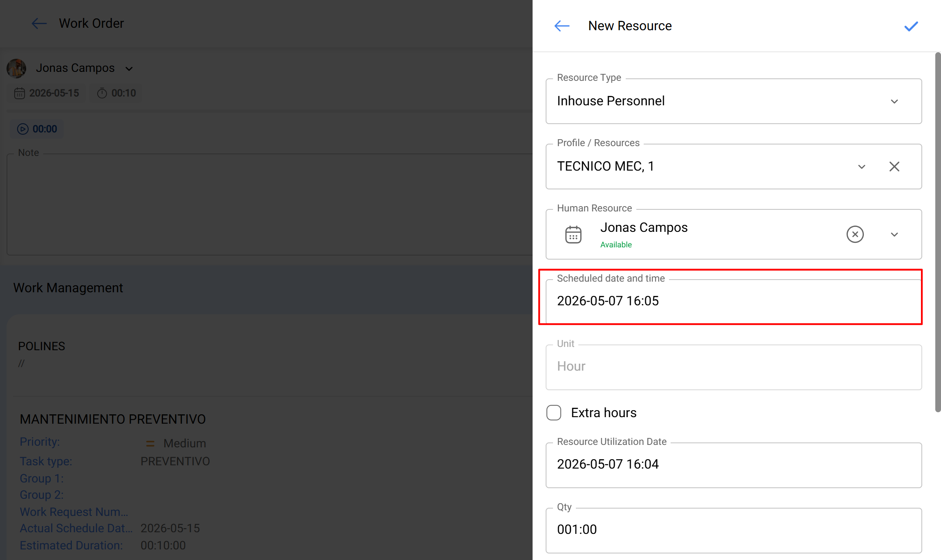Click the confirm checkmark in New Resource

(x=911, y=26)
